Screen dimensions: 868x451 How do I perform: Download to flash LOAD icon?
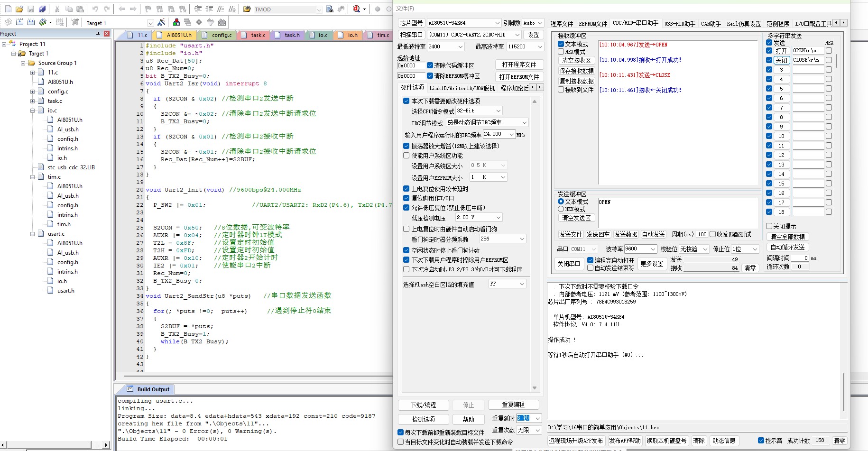pyautogui.click(x=75, y=22)
